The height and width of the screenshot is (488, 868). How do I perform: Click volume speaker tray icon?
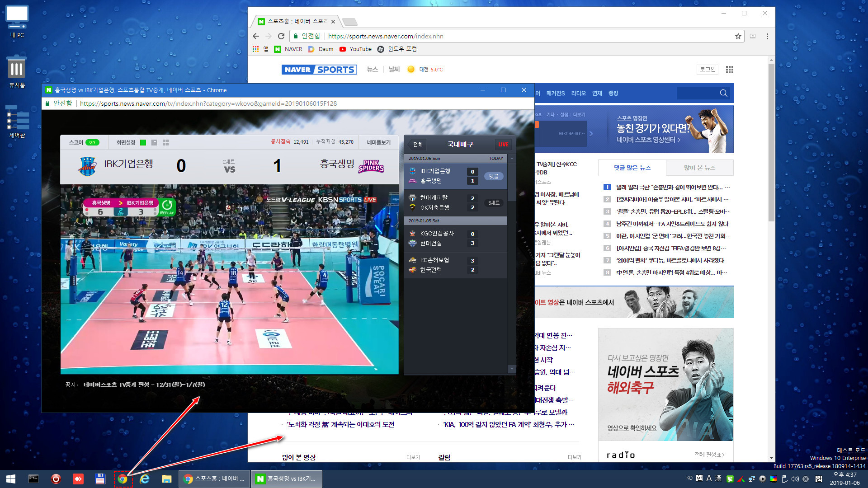(795, 479)
